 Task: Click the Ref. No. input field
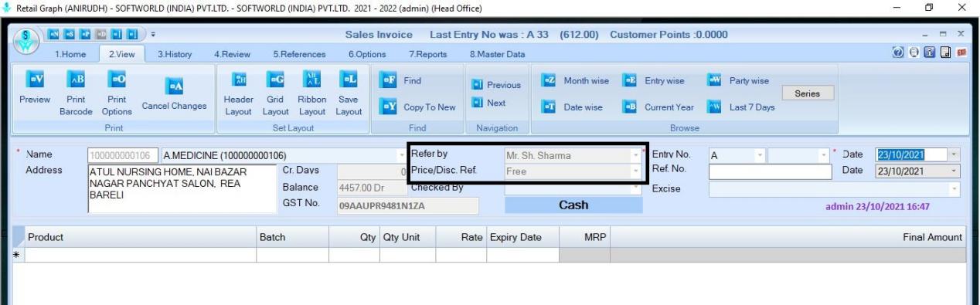click(771, 171)
